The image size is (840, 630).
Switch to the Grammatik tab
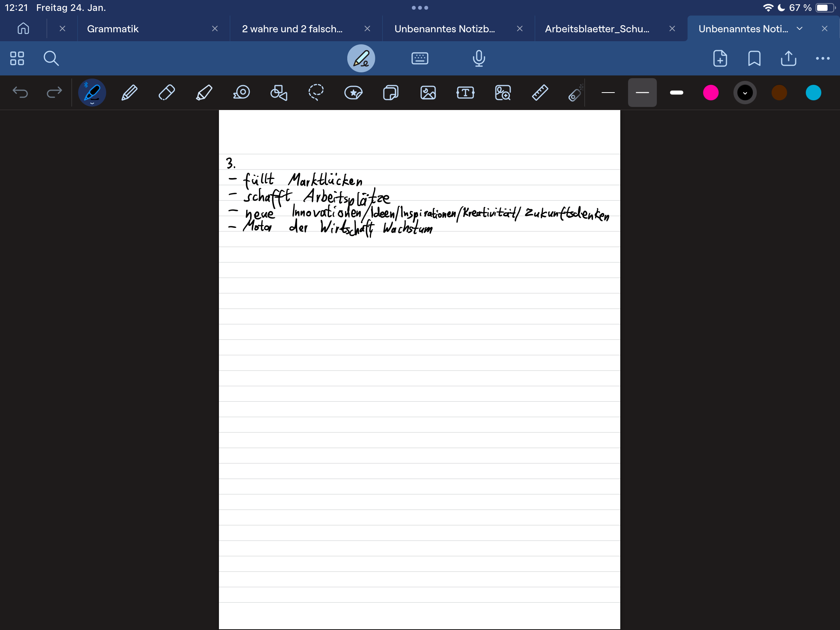coord(113,29)
